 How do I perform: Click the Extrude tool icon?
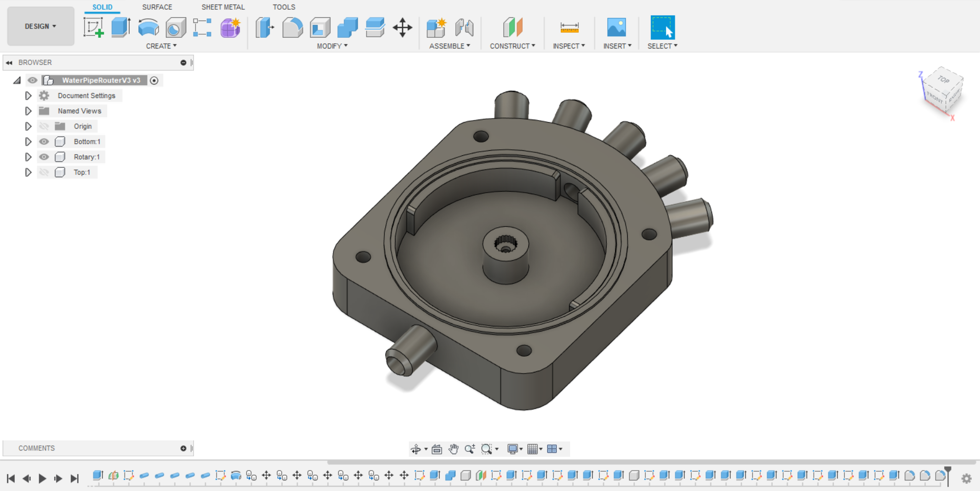[121, 28]
